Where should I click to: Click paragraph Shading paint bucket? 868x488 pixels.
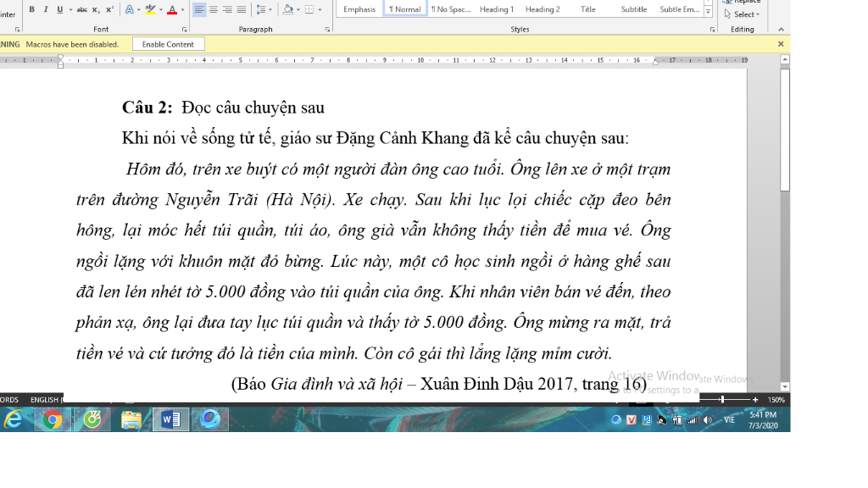tap(288, 9)
